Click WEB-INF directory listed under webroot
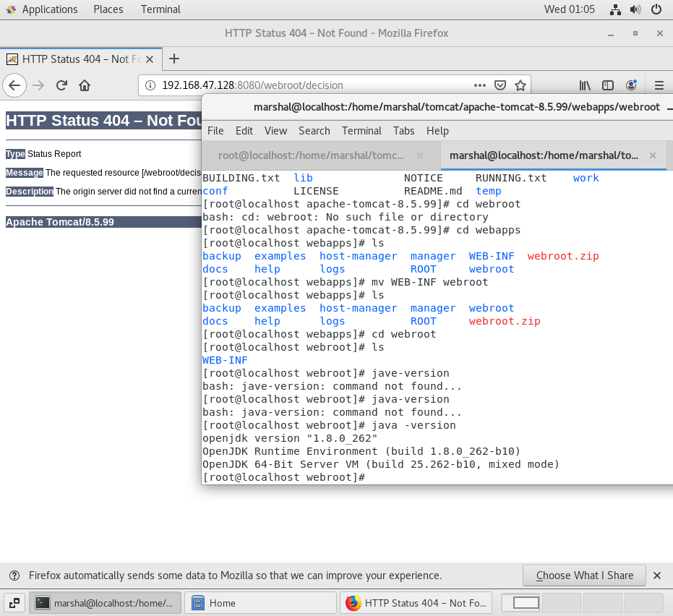The height and width of the screenshot is (616, 673). (225, 361)
